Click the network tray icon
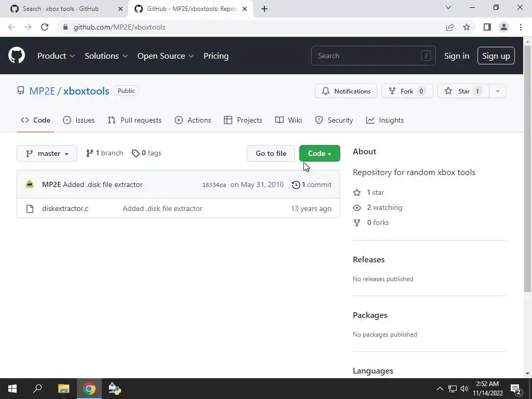The image size is (532, 399). coord(453,389)
